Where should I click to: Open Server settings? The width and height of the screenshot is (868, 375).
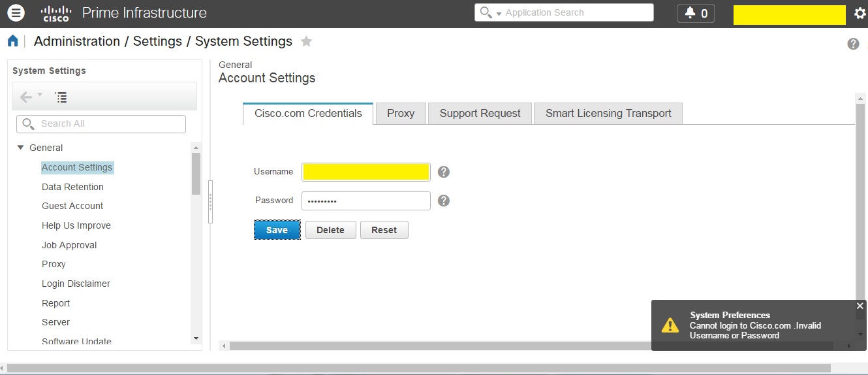[x=55, y=322]
